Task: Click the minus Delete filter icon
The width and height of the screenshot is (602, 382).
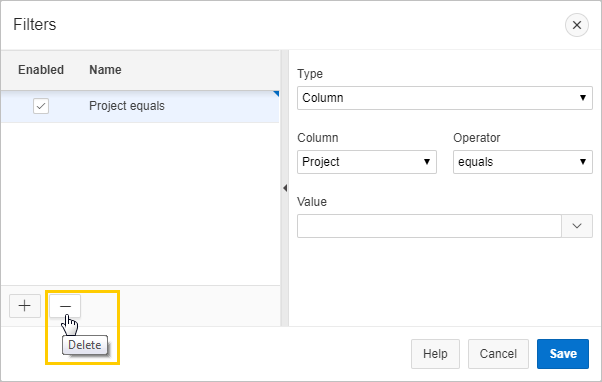Action: [65, 306]
